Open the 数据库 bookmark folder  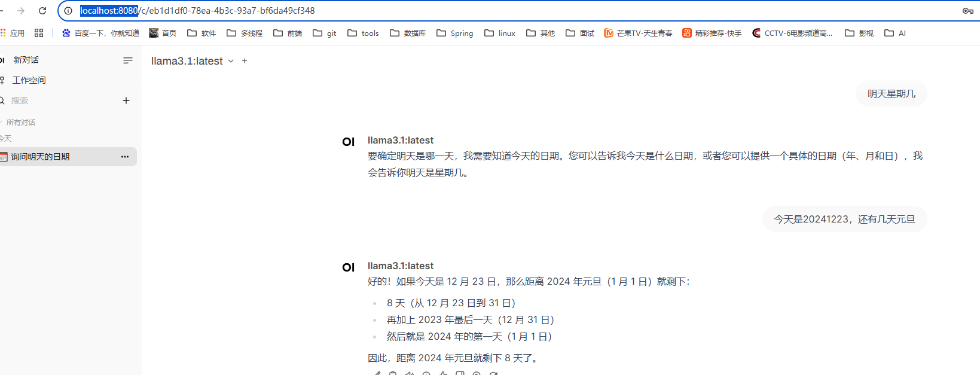(408, 33)
